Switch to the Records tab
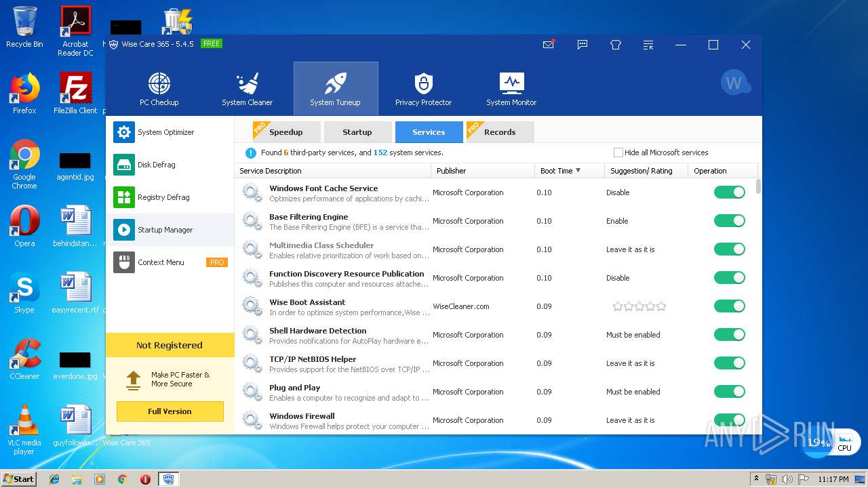Screen dimensions: 868x488 [x=500, y=132]
